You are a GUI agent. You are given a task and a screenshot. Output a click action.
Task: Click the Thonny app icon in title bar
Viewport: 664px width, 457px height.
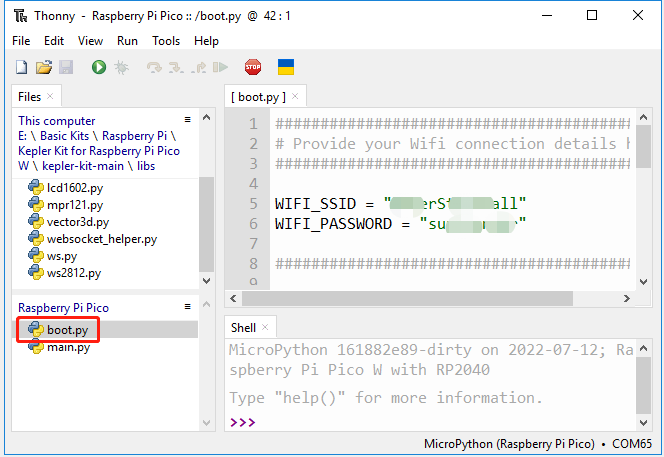point(20,16)
